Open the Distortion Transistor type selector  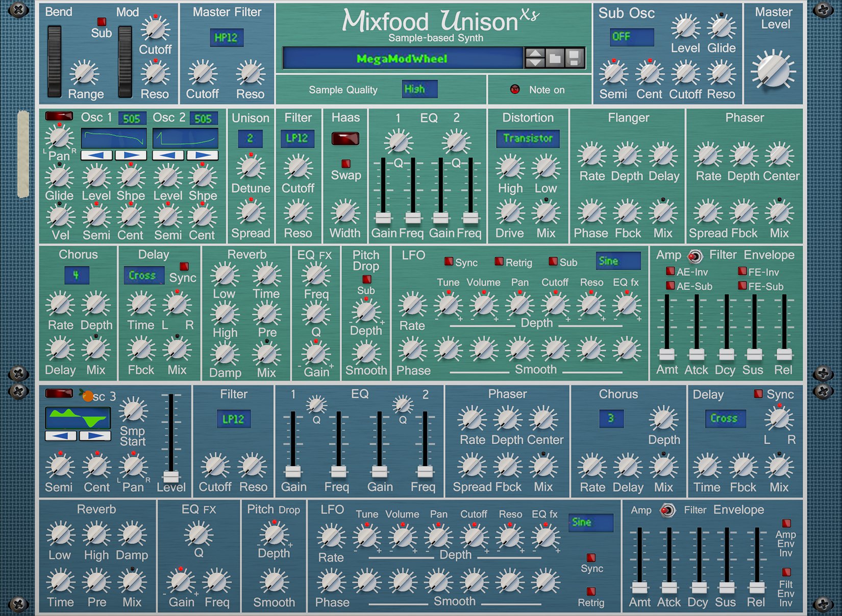pyautogui.click(x=528, y=138)
